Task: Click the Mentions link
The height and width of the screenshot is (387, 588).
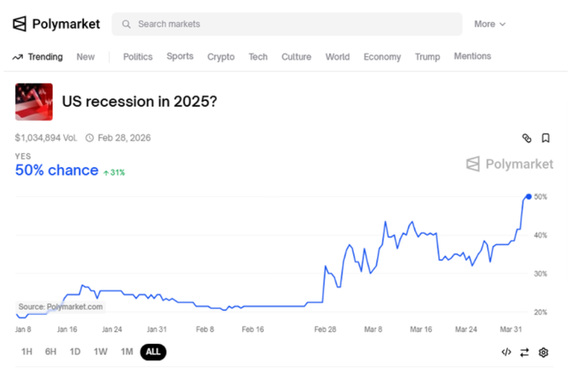Action: [472, 56]
